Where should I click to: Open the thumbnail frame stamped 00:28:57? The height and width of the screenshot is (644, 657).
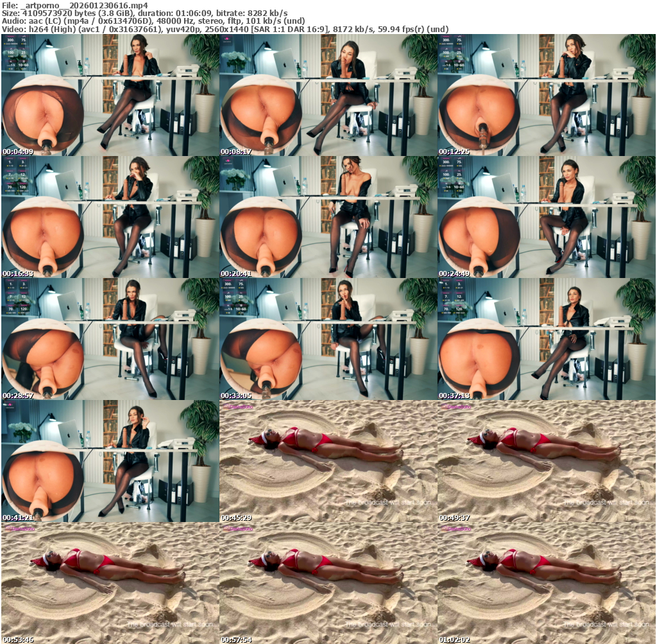110,339
